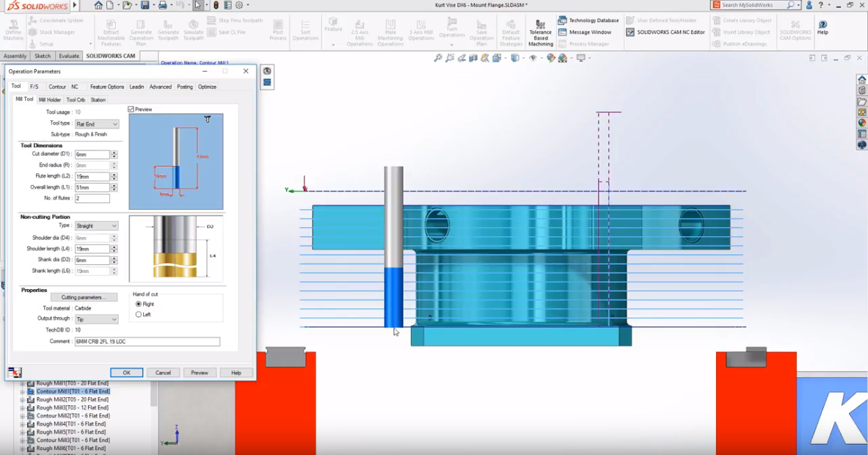Adjust Cut diameter (D1) spinner
This screenshot has width=868, height=455.
tap(114, 154)
